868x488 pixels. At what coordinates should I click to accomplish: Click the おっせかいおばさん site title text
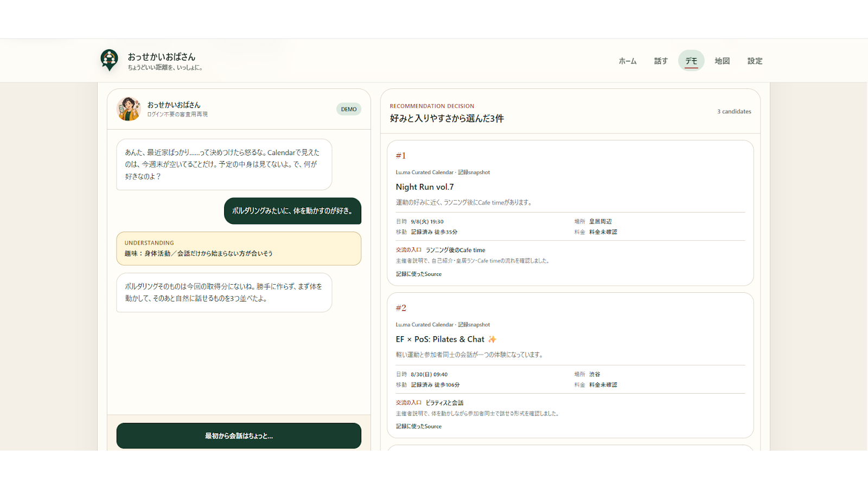pyautogui.click(x=162, y=56)
